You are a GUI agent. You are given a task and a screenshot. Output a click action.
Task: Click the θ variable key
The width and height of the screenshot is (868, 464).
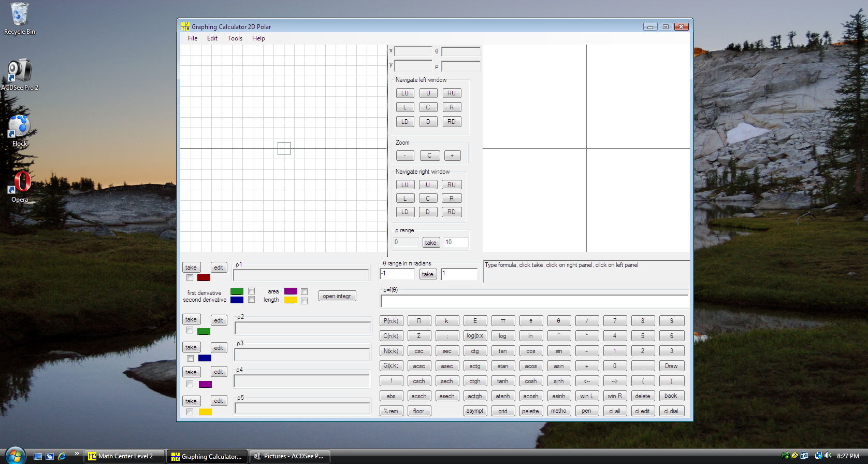click(559, 321)
